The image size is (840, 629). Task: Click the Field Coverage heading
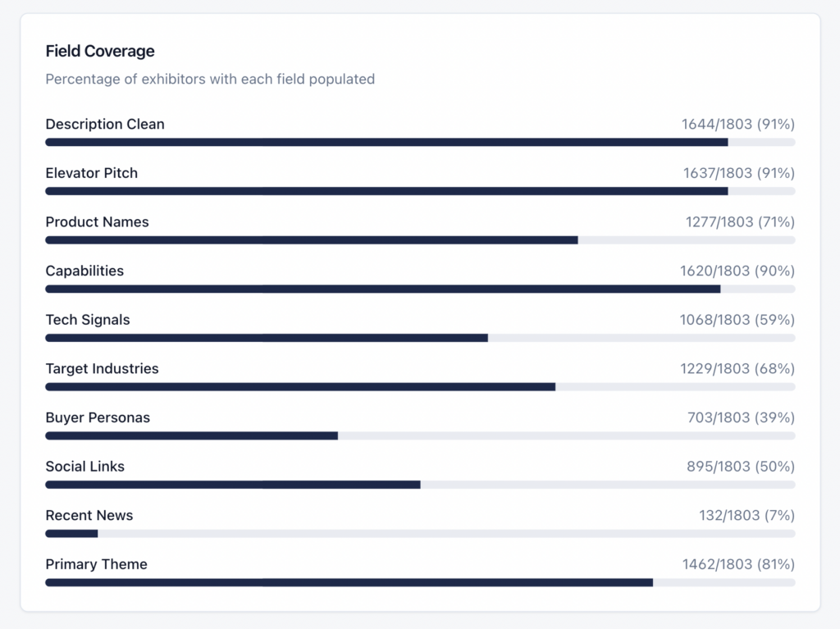[x=100, y=51]
